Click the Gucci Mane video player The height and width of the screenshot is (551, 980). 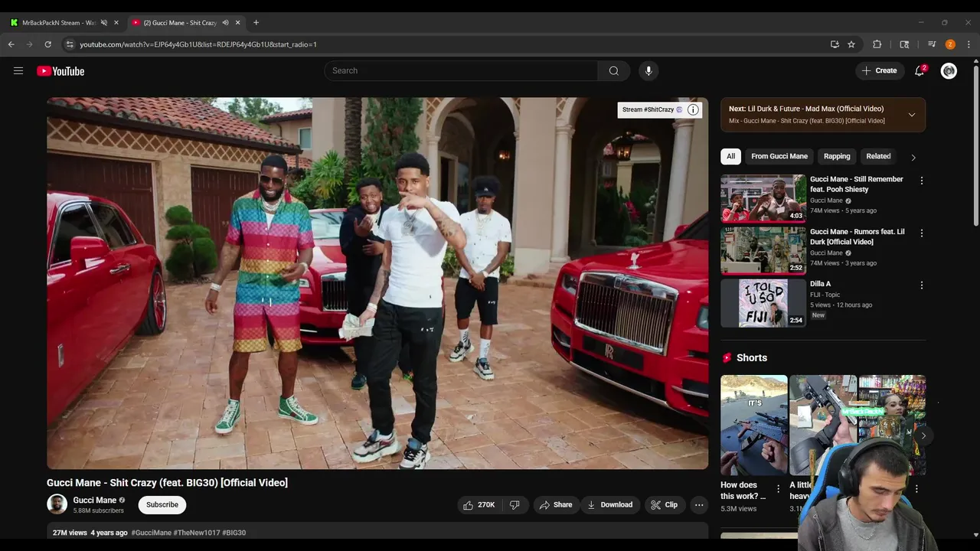[377, 283]
